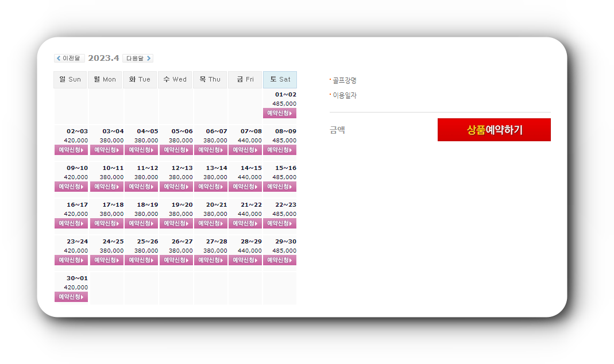The width and height of the screenshot is (614, 364).
Task: Click 예약신청 for dates 24~25
Action: pos(106,260)
